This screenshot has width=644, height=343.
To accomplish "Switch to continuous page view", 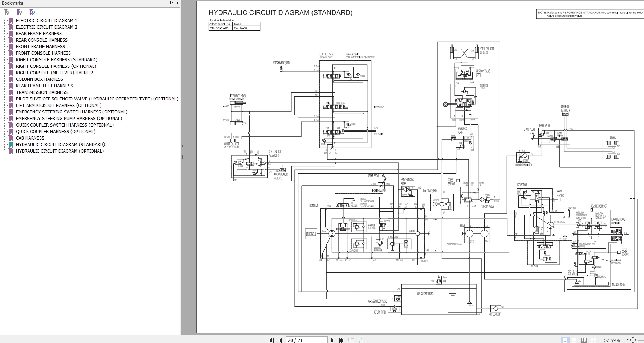I will [x=574, y=340].
